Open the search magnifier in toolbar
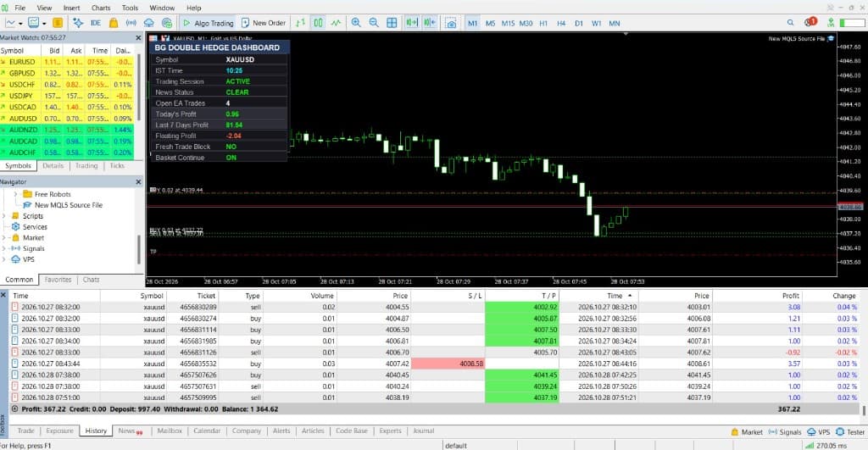 point(791,23)
